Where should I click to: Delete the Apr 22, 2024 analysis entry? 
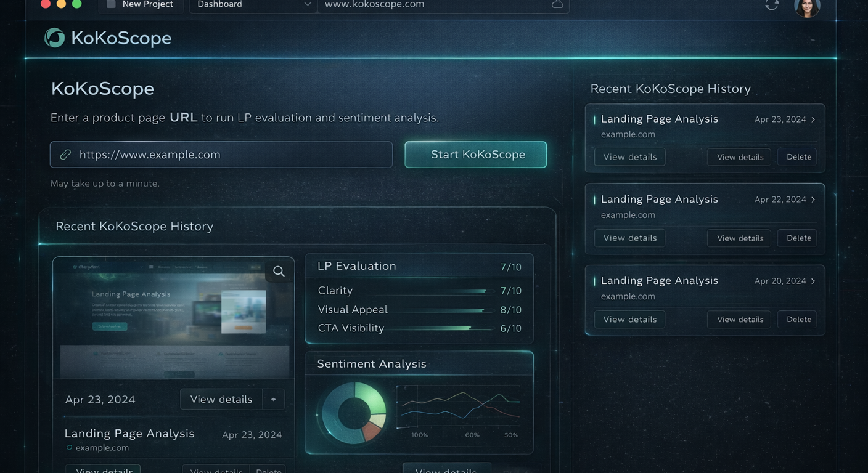796,238
